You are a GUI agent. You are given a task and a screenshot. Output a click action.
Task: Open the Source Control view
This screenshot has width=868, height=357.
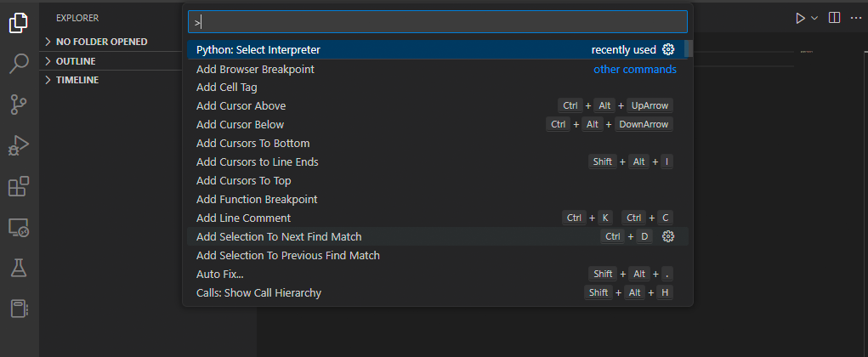[19, 105]
